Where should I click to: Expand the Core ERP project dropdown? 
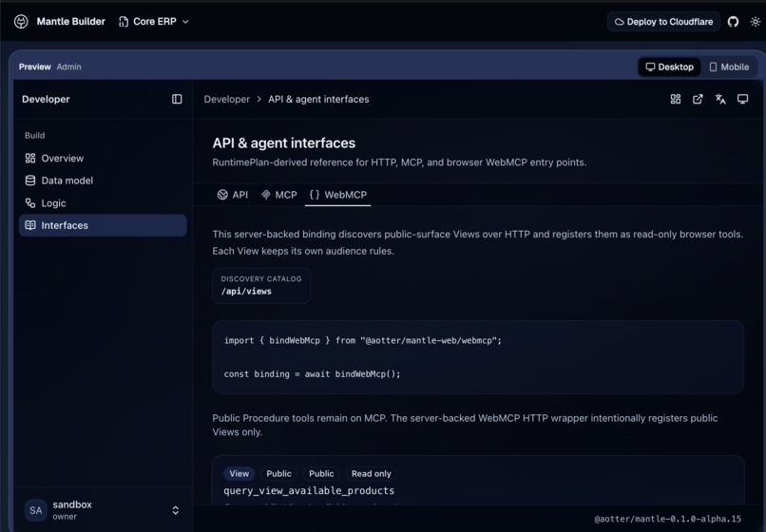(153, 22)
